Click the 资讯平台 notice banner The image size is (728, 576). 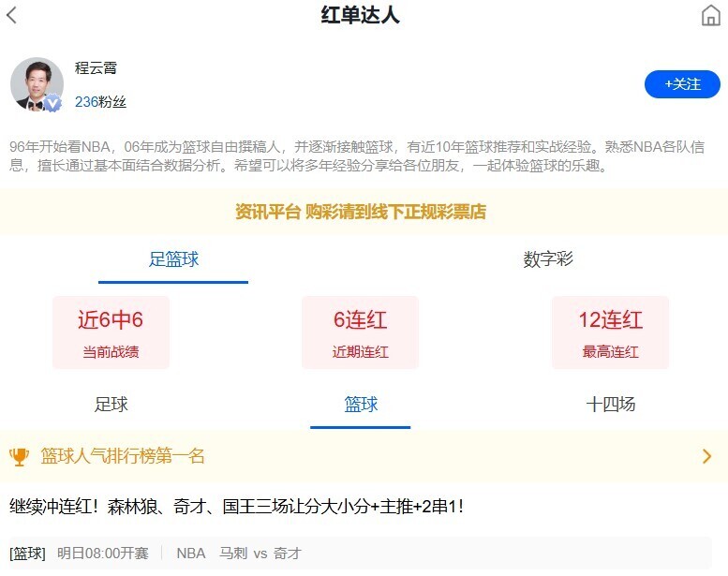click(361, 213)
